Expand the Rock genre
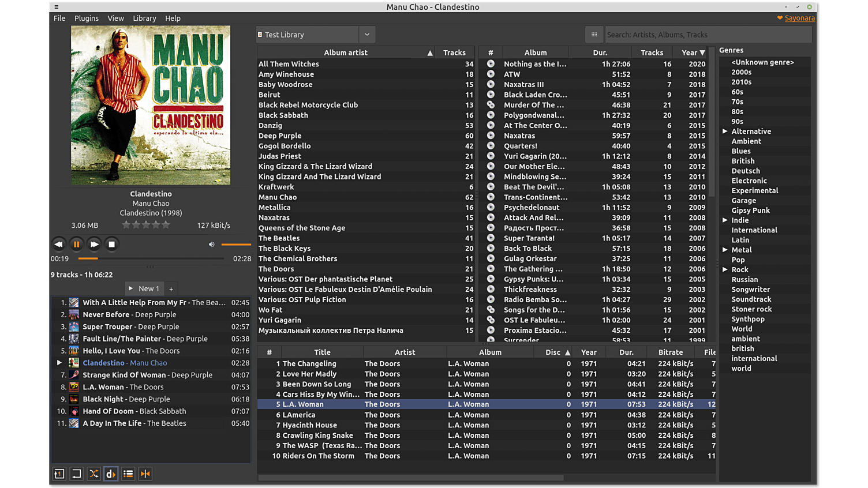Screen dimensions: 868x488 click(725, 269)
